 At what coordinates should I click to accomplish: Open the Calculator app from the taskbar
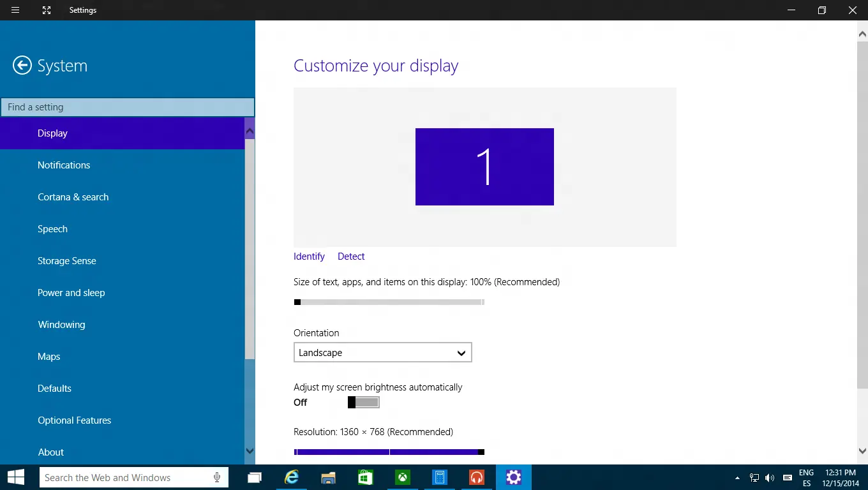[439, 477]
